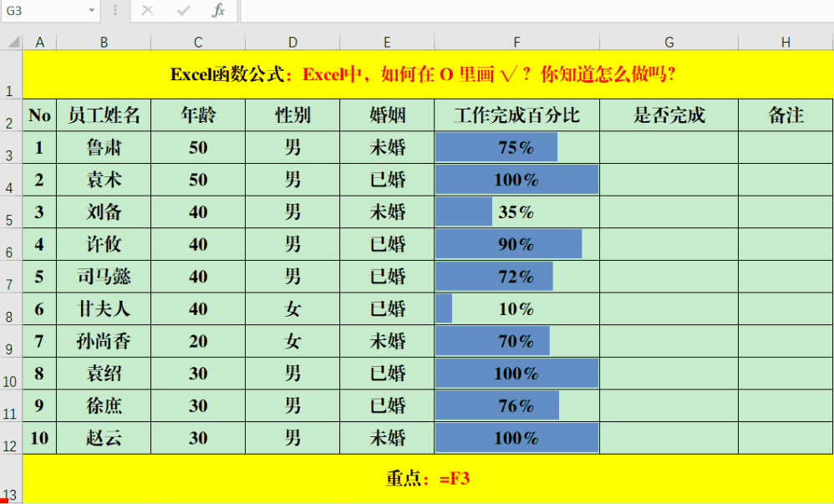The height and width of the screenshot is (504, 834).
Task: Select 鲁肃's age cell showing 50
Action: coord(198,147)
